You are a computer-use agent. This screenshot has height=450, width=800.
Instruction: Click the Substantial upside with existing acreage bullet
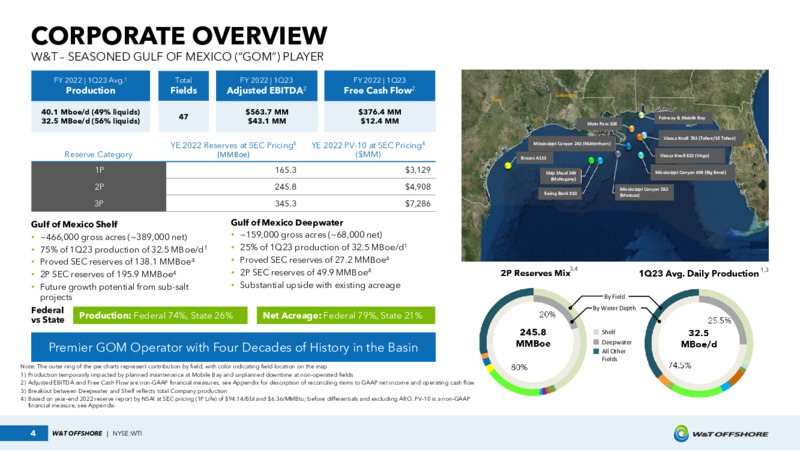[x=320, y=285]
